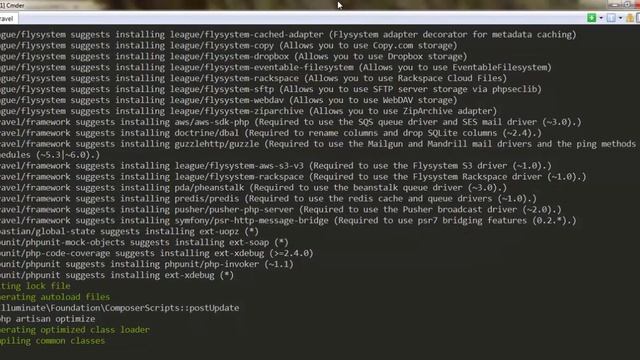The width and height of the screenshot is (640, 360).
Task: Click 'aws/aws-sdk-php' package name
Action: point(212,122)
